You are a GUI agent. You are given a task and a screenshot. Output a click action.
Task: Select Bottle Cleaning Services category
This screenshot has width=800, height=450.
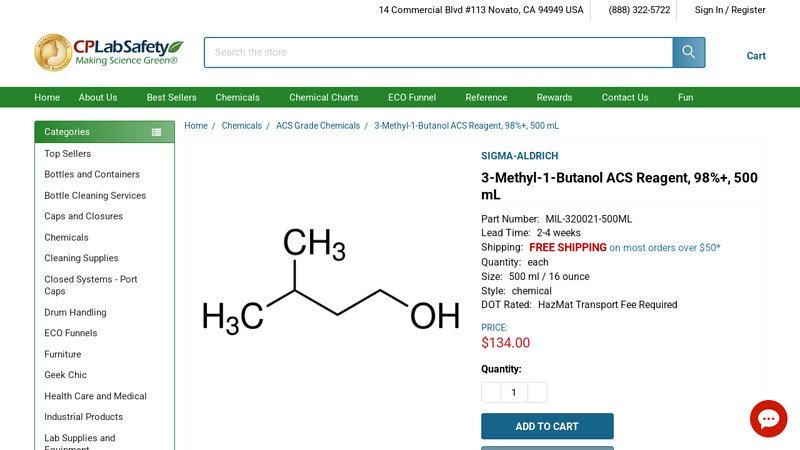tap(95, 196)
